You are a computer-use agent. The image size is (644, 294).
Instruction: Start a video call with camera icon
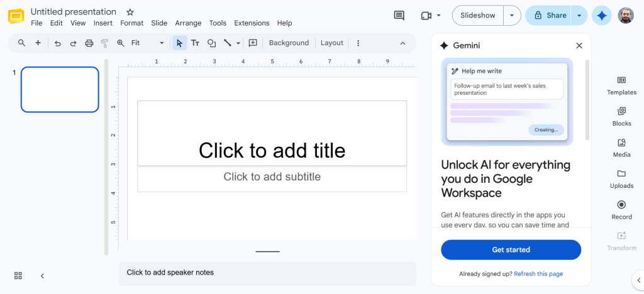tap(426, 16)
